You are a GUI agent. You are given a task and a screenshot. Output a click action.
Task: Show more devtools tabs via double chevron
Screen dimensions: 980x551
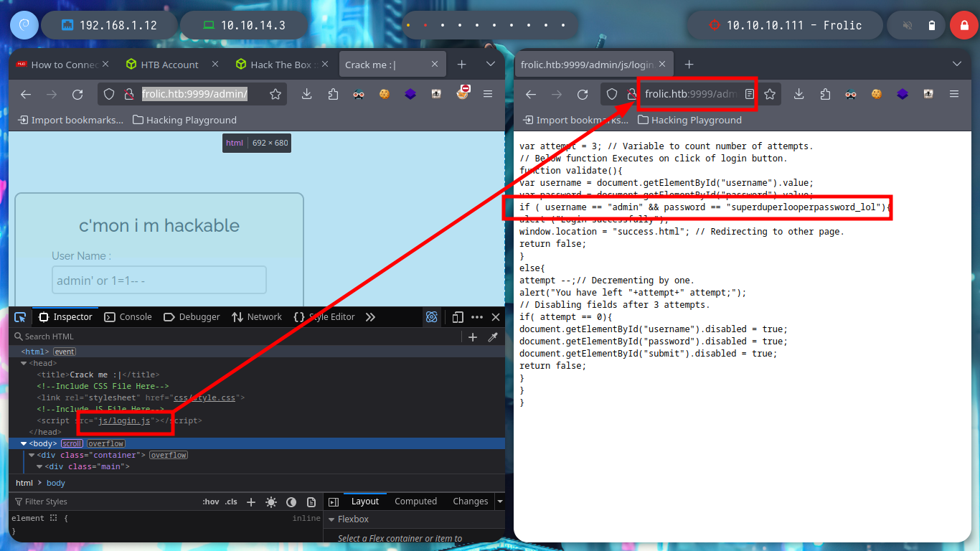coord(370,317)
